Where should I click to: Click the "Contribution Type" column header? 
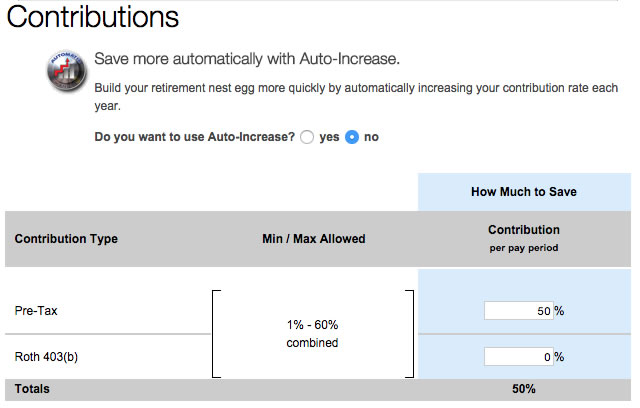(x=65, y=239)
